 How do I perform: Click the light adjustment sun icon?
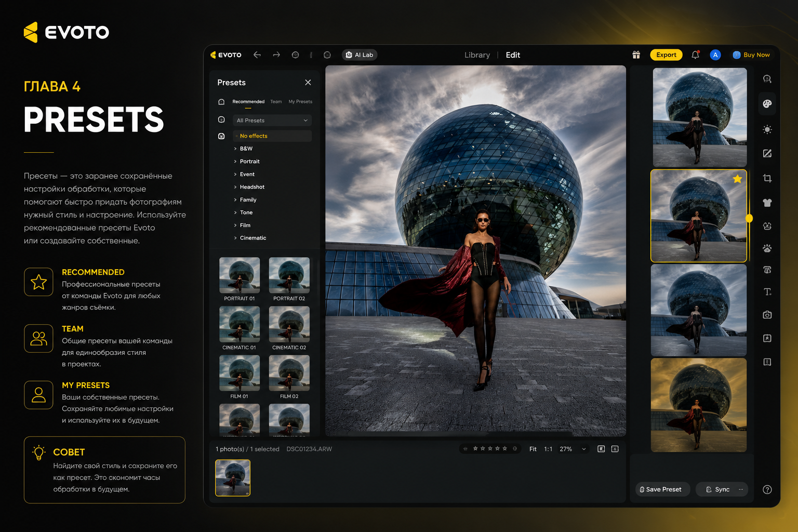pos(767,129)
